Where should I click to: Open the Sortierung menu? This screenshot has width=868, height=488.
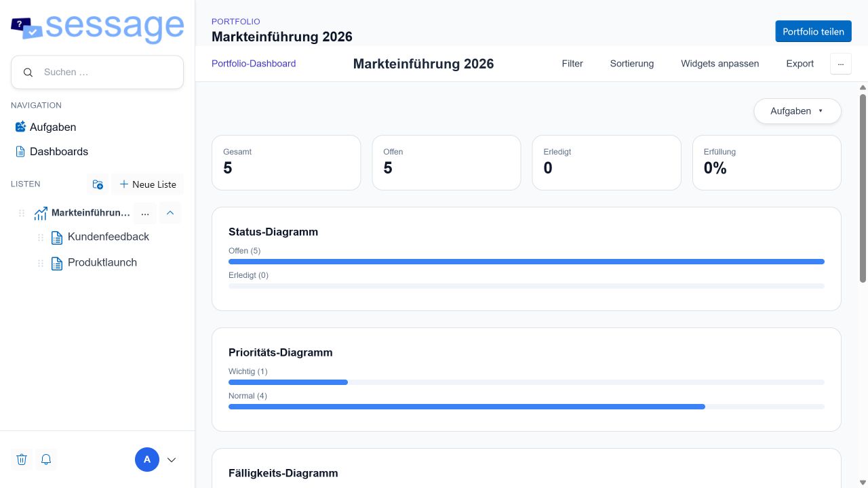(x=632, y=64)
